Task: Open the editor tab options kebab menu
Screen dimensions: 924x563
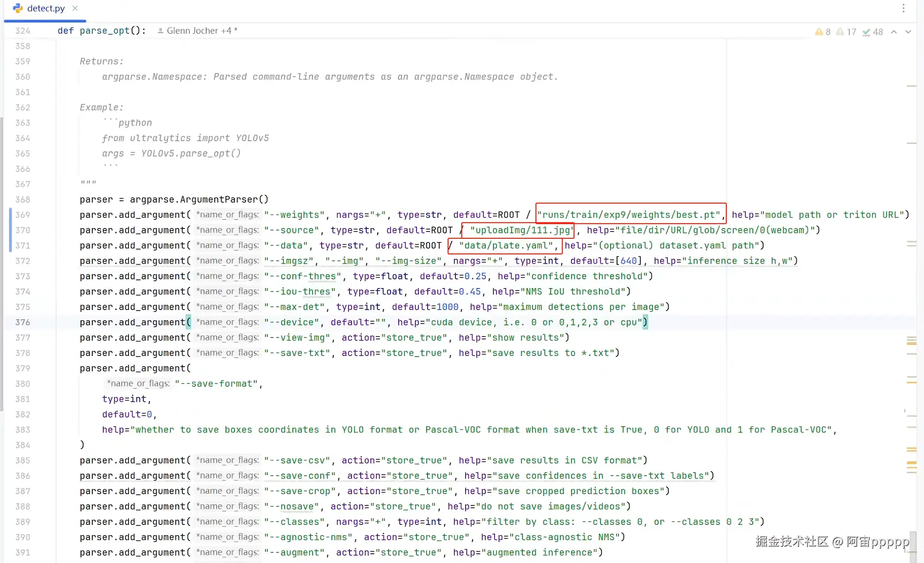Action: point(903,8)
